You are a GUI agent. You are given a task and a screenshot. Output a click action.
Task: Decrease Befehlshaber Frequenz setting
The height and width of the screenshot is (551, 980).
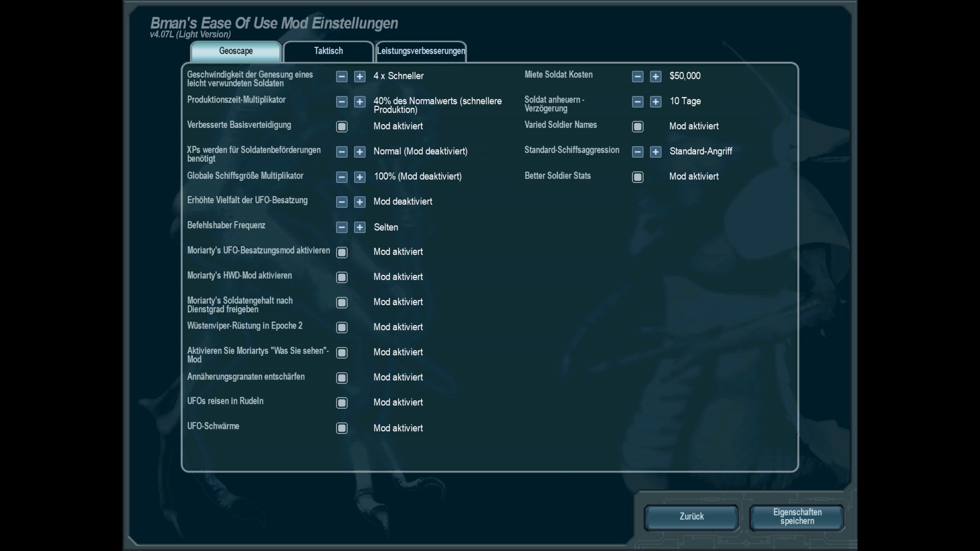341,227
